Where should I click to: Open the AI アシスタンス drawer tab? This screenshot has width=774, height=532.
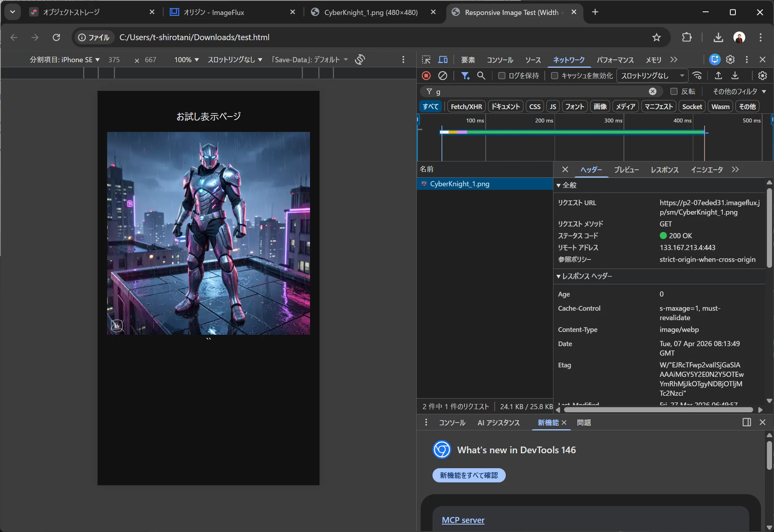point(498,423)
